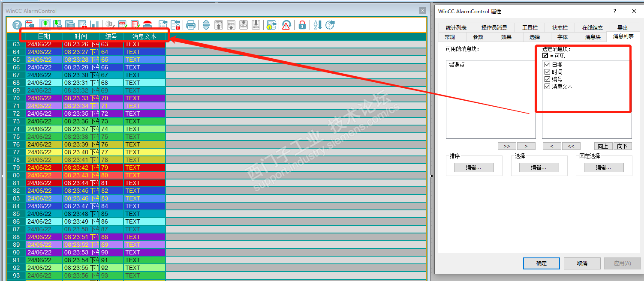Click the Loop in Alarm icon

[286, 25]
